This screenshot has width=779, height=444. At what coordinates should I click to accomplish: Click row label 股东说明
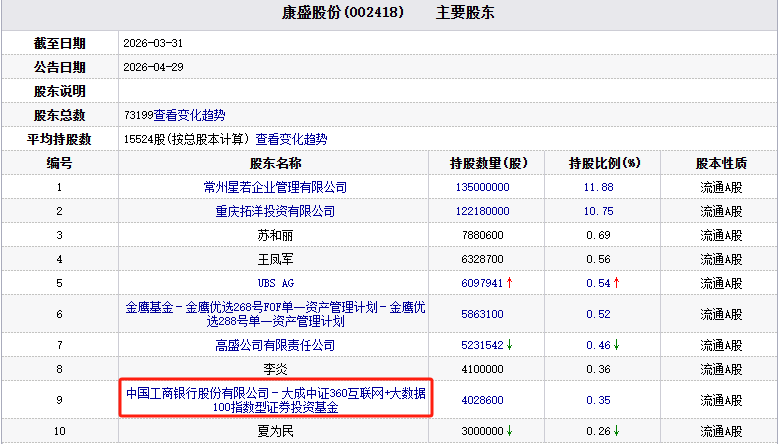(x=60, y=91)
